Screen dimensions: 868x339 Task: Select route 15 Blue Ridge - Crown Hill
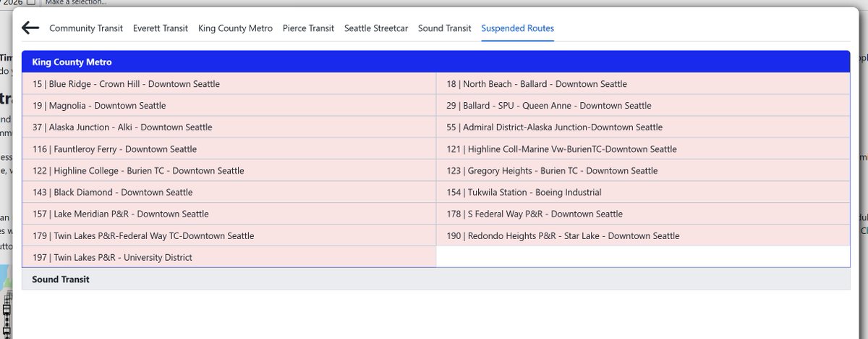(x=229, y=84)
